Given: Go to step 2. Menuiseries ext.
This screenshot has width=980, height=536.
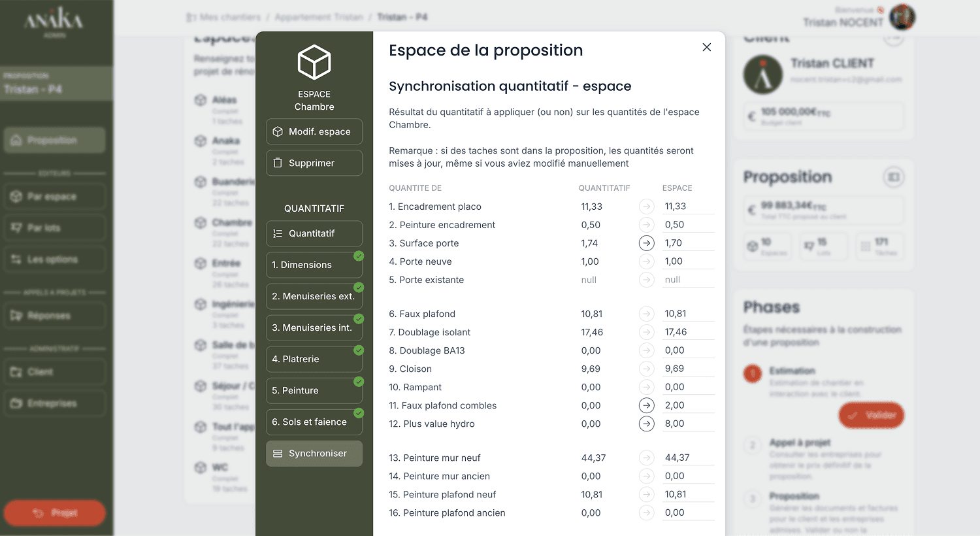Looking at the screenshot, I should [x=314, y=296].
